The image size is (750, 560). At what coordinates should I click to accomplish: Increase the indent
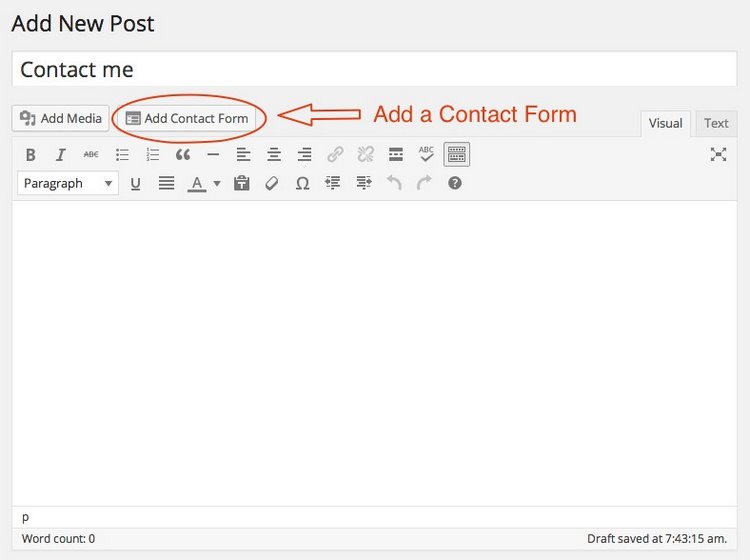(364, 184)
